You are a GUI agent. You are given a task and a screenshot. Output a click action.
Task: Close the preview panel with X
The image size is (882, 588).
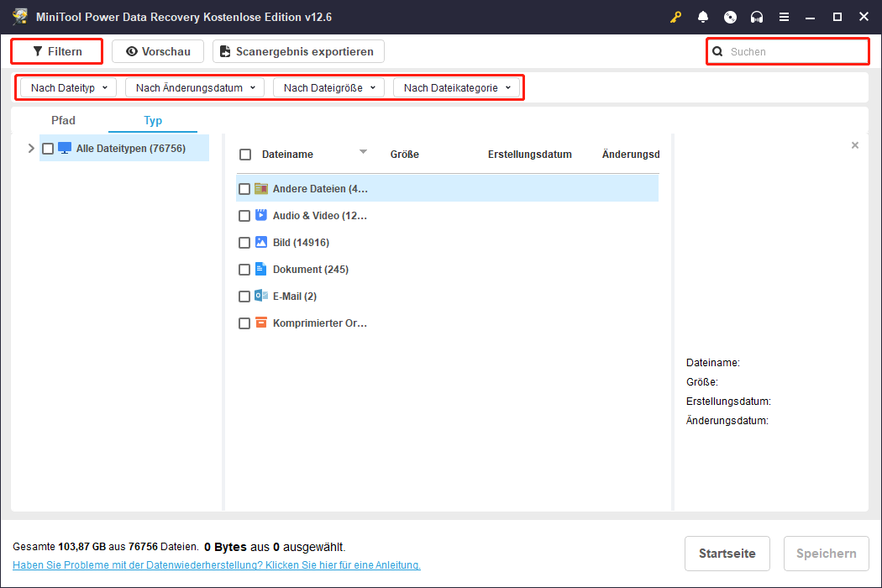coord(855,145)
